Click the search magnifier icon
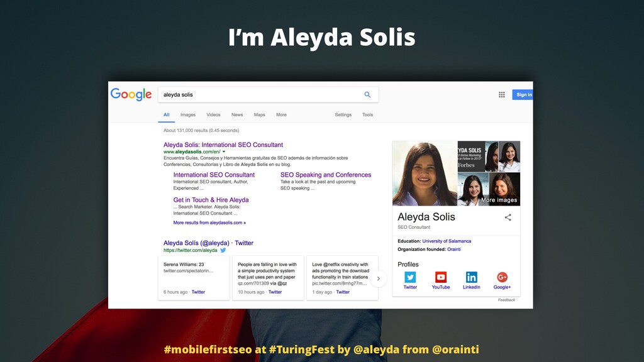 tap(367, 94)
